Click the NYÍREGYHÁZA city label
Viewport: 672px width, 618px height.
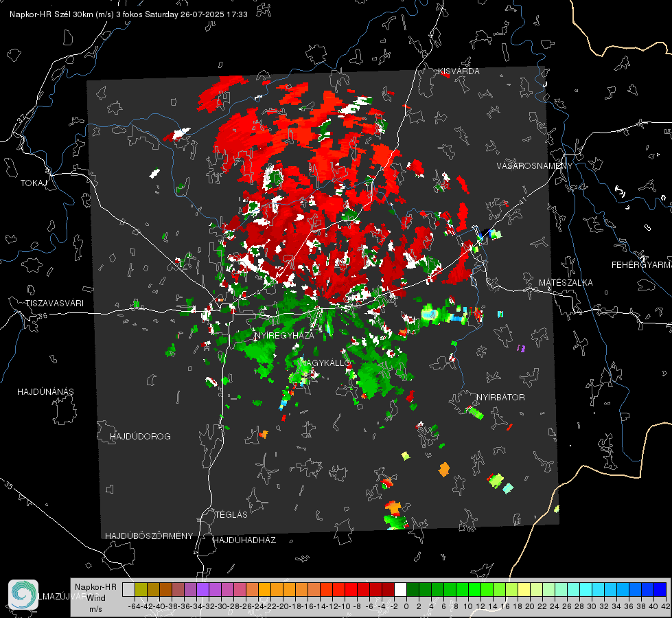coord(284,335)
